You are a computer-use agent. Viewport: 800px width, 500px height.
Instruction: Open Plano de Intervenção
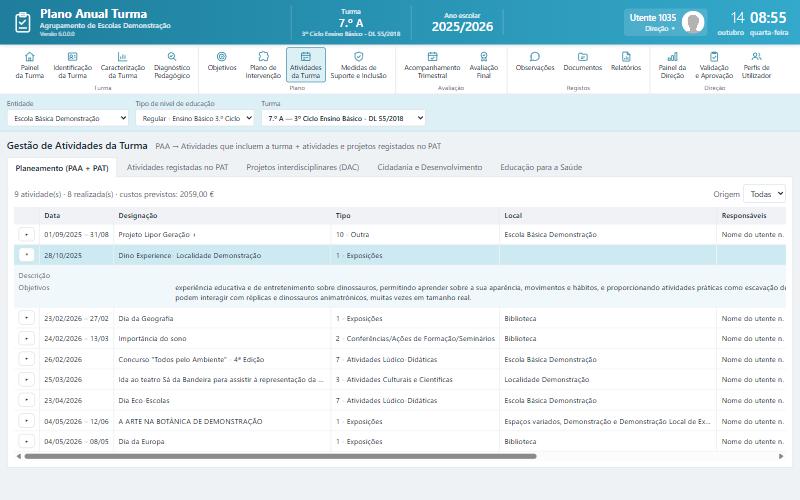point(263,65)
